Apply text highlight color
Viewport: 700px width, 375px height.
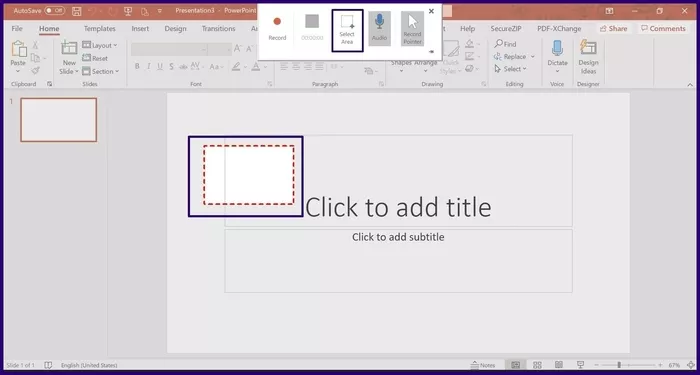[236, 67]
